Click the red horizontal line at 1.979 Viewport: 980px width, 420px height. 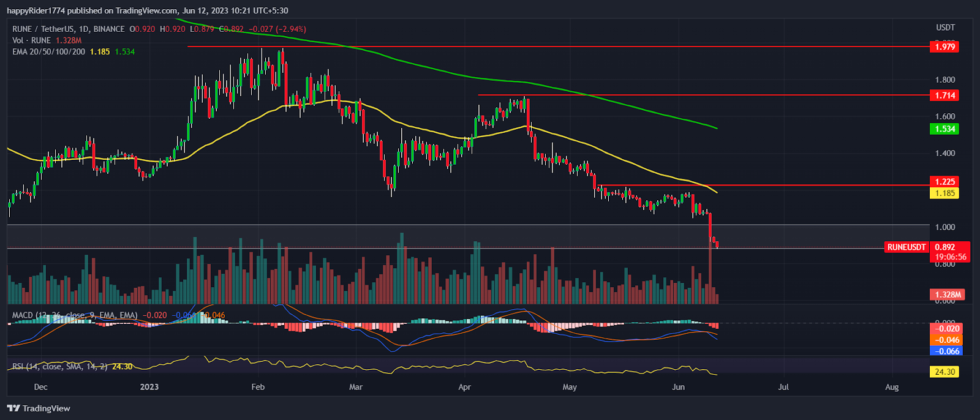(x=557, y=47)
